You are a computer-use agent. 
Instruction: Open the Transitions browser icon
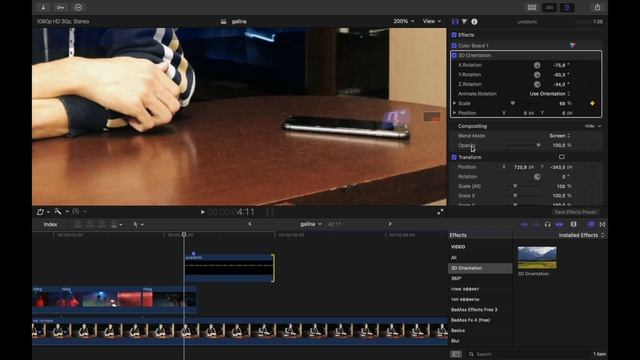tap(602, 224)
